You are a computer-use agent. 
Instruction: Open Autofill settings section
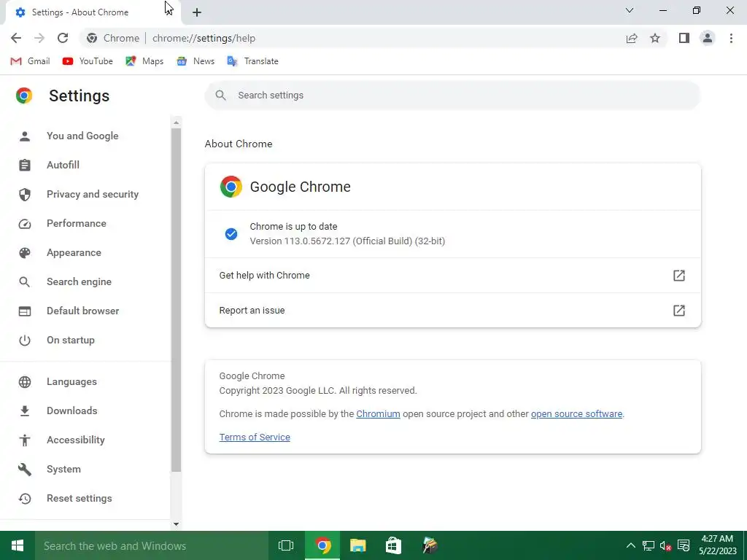click(x=63, y=165)
